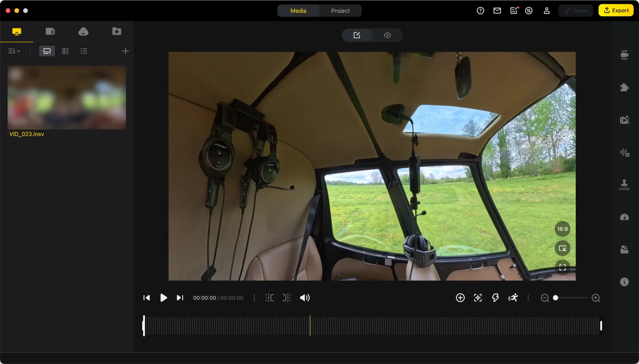Viewport: 639px width, 364px height.
Task: Open the audio settings waveform panel
Action: pyautogui.click(x=625, y=152)
